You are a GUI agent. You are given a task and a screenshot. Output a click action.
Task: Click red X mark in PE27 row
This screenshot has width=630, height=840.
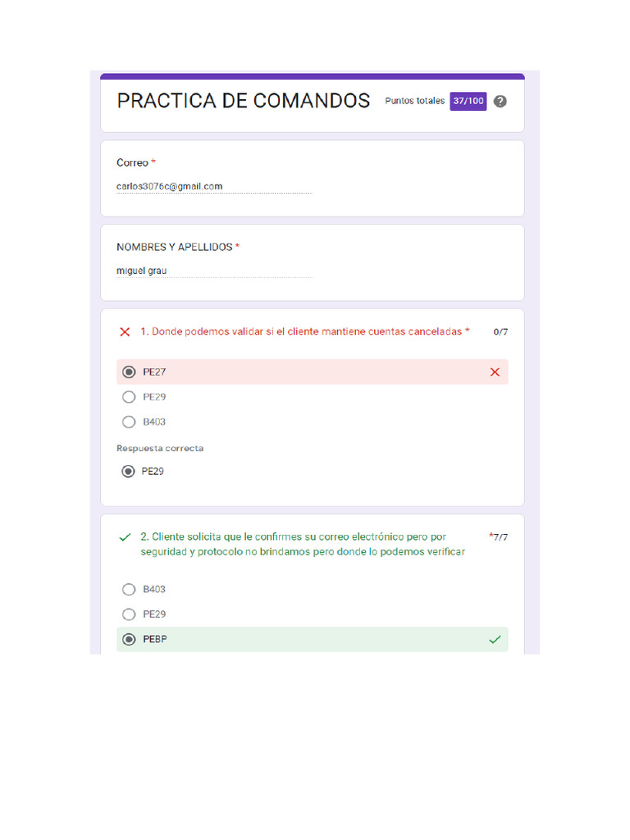click(x=495, y=372)
